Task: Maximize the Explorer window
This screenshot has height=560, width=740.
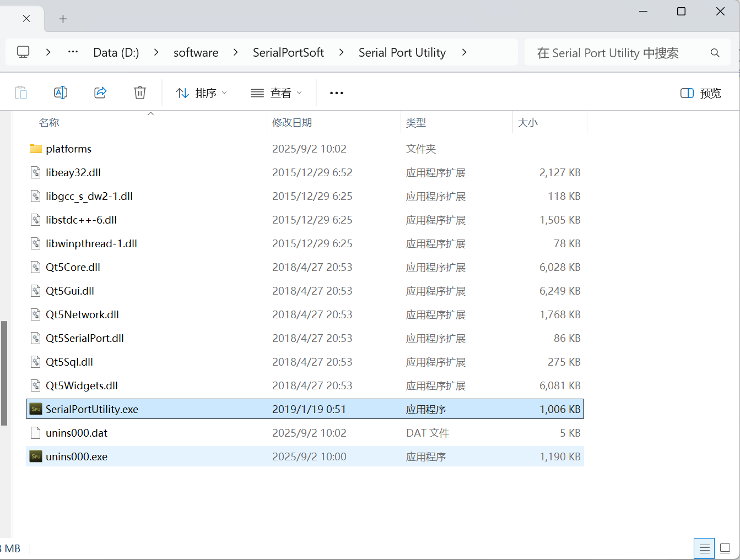Action: tap(682, 12)
